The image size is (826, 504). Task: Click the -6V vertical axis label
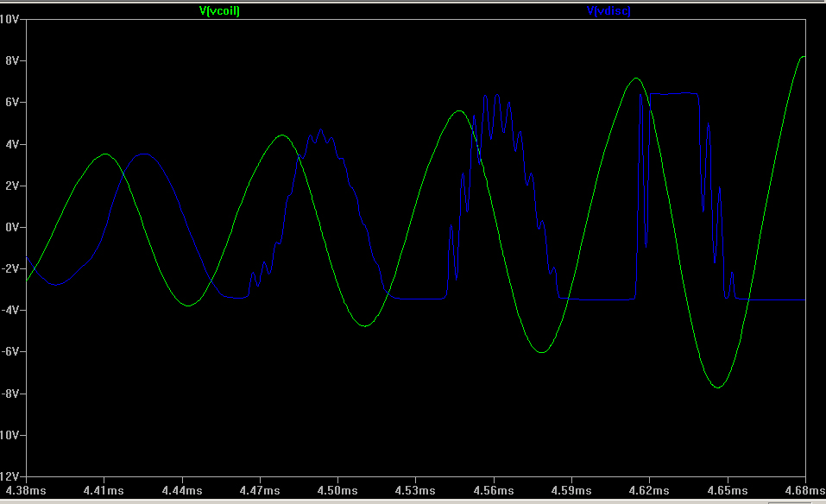click(10, 352)
